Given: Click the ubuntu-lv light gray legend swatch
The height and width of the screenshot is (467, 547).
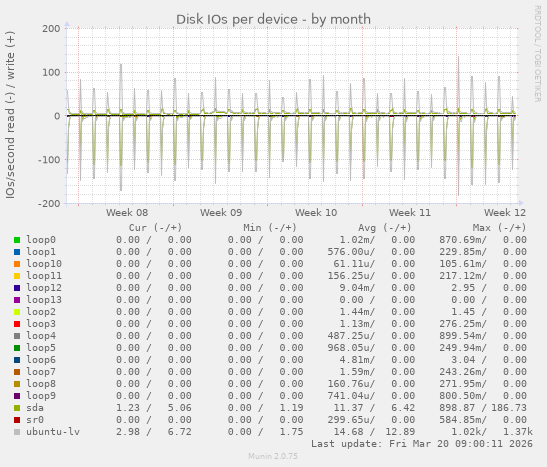Looking at the screenshot, I should point(17,432).
